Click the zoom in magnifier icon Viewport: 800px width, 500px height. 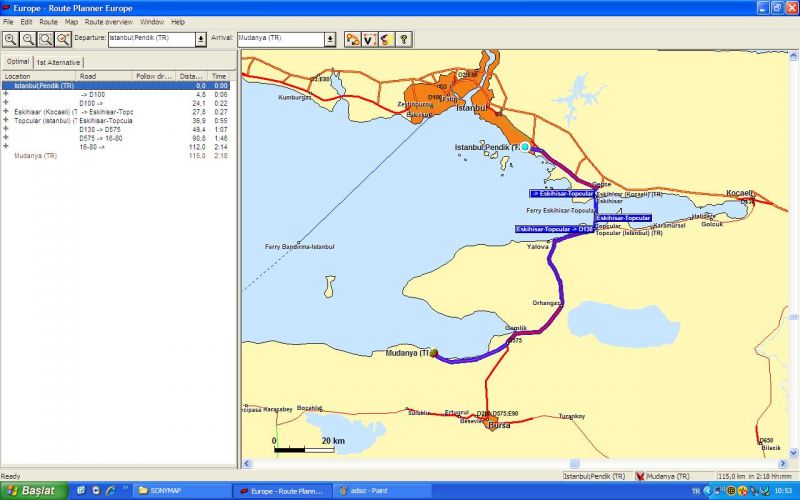[x=10, y=39]
